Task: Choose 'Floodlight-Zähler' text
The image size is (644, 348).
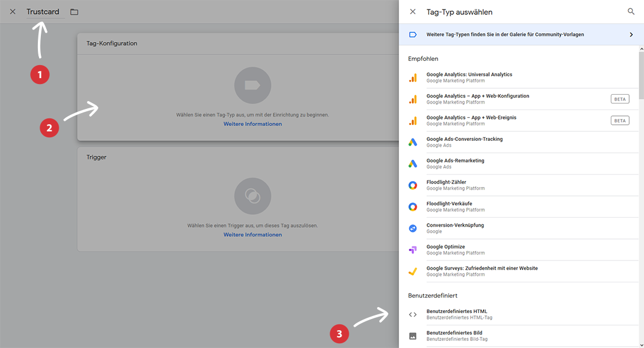Action: [x=446, y=182]
